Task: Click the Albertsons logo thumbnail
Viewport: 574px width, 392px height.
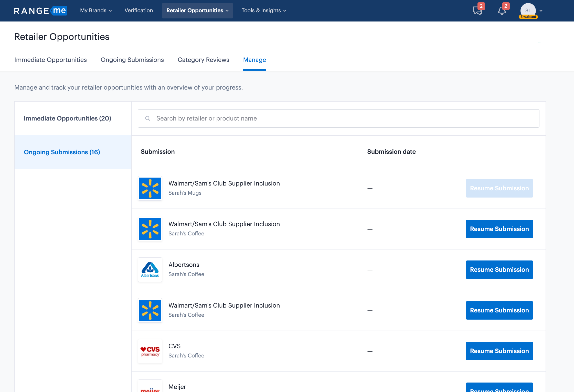Action: coord(150,270)
